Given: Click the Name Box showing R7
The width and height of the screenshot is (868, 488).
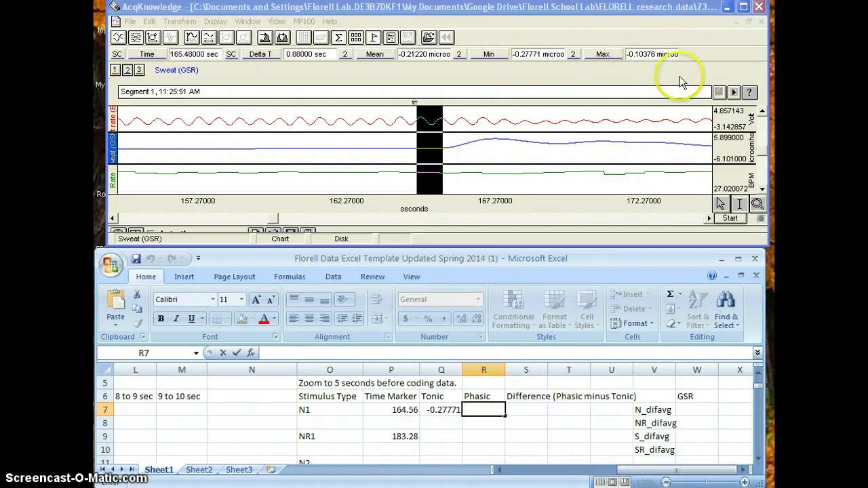Looking at the screenshot, I should click(x=144, y=353).
